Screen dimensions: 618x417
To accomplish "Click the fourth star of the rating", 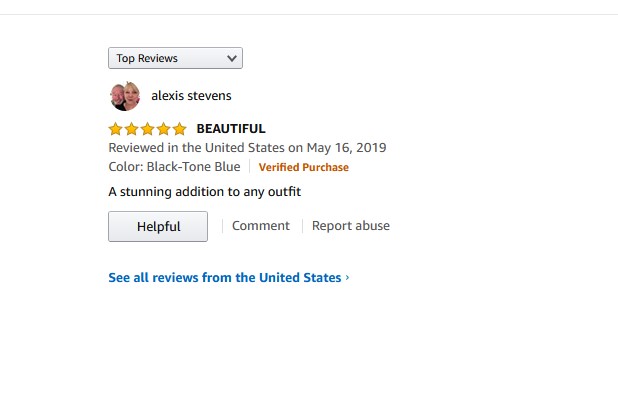I will [163, 129].
